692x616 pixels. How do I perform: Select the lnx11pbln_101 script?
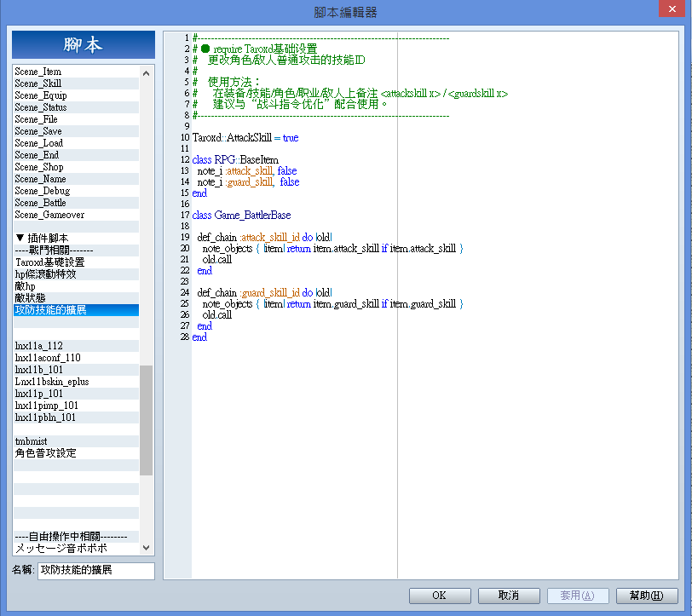click(77, 417)
